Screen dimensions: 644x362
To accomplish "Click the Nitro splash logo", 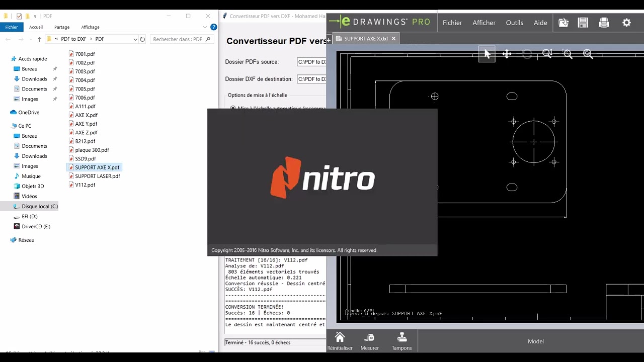I will 323,177.
